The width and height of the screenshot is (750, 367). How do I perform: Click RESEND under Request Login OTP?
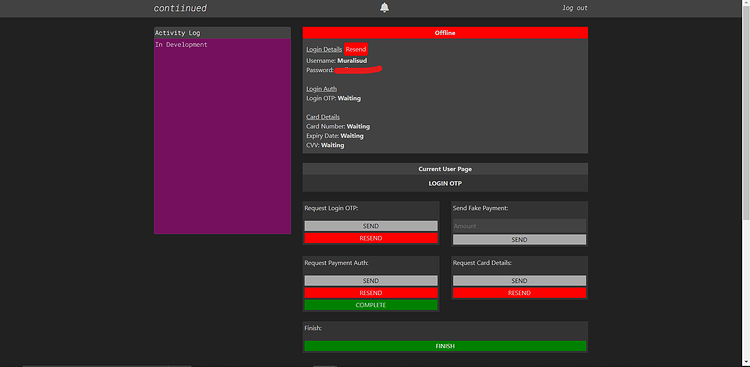pyautogui.click(x=371, y=238)
